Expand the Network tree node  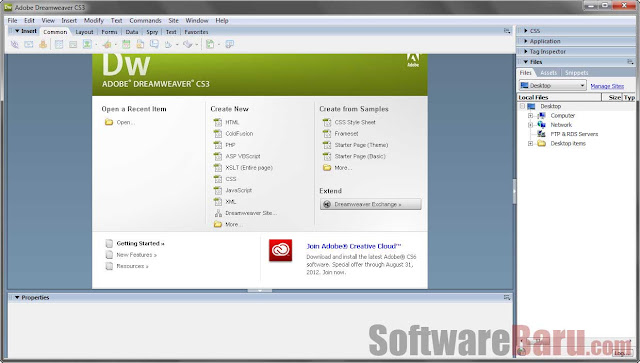click(x=531, y=125)
